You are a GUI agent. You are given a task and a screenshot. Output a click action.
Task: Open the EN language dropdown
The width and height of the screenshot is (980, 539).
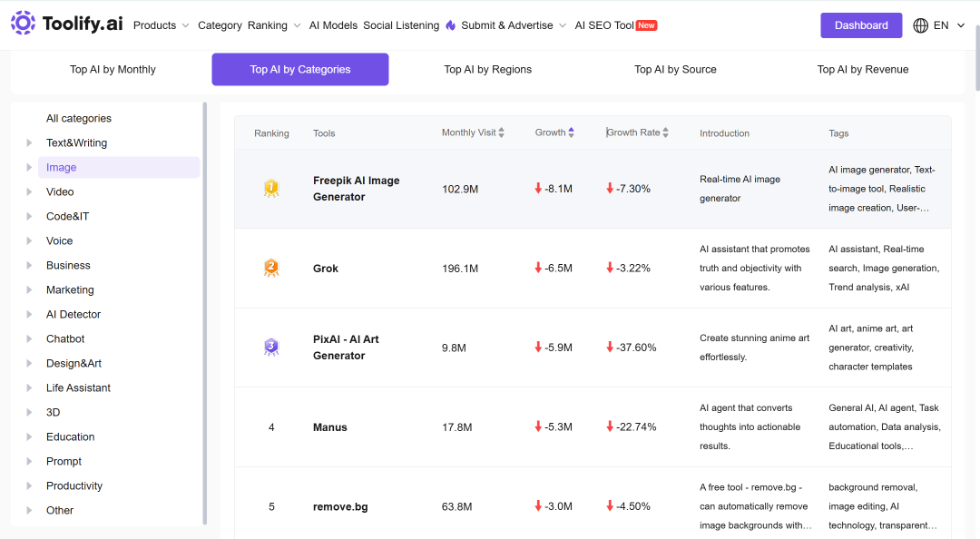tap(949, 25)
